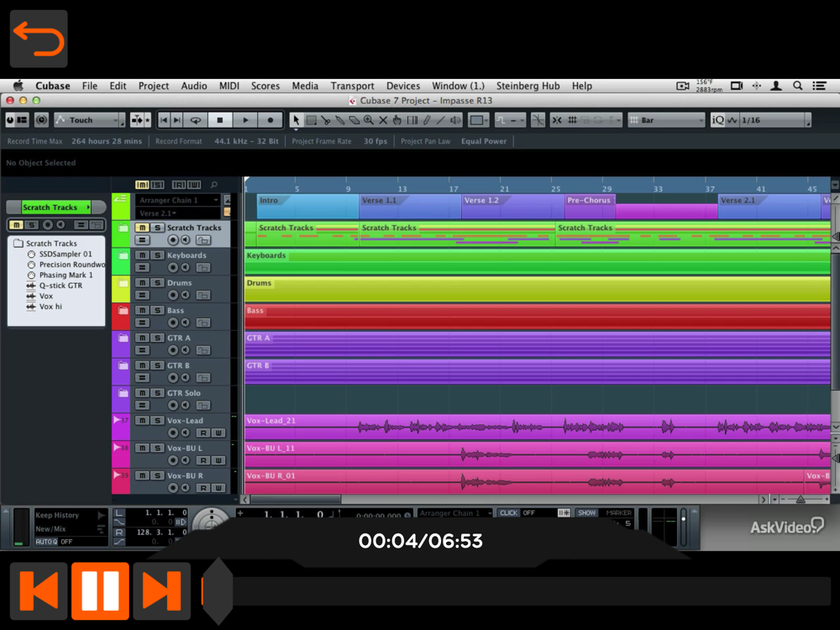The width and height of the screenshot is (840, 630).
Task: Select the Zoom magnifier tool
Action: (369, 120)
